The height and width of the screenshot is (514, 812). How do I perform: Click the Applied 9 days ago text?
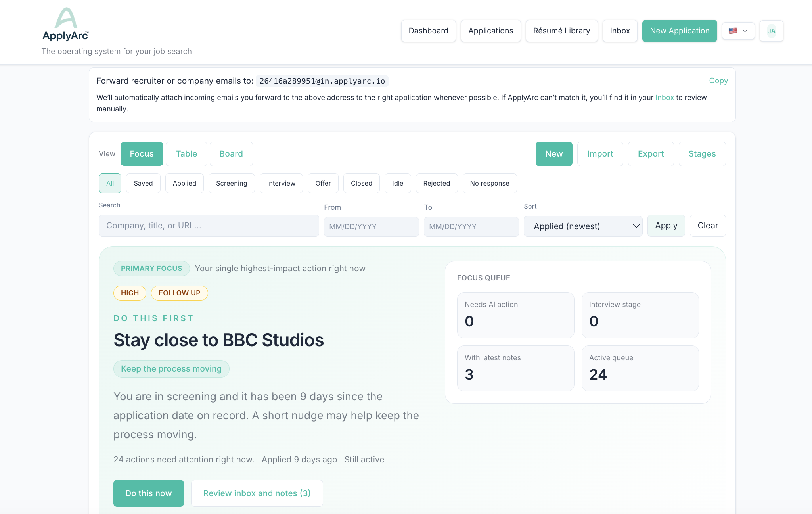[299, 460]
